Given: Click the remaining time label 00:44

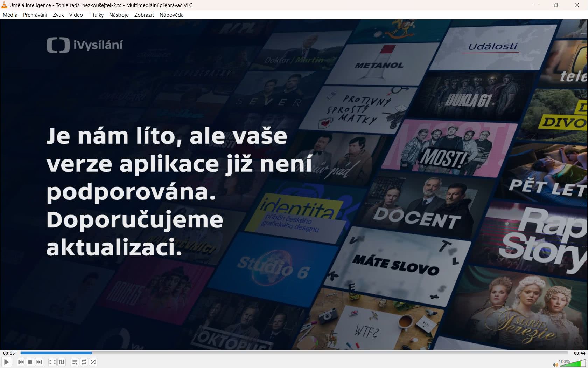Looking at the screenshot, I should (x=579, y=353).
